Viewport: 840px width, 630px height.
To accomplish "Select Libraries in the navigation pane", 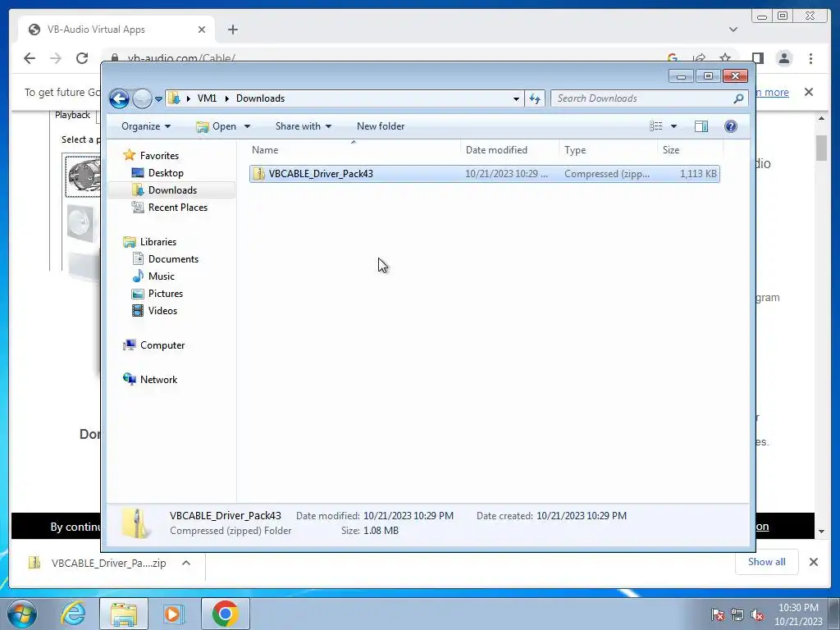I will 158,242.
